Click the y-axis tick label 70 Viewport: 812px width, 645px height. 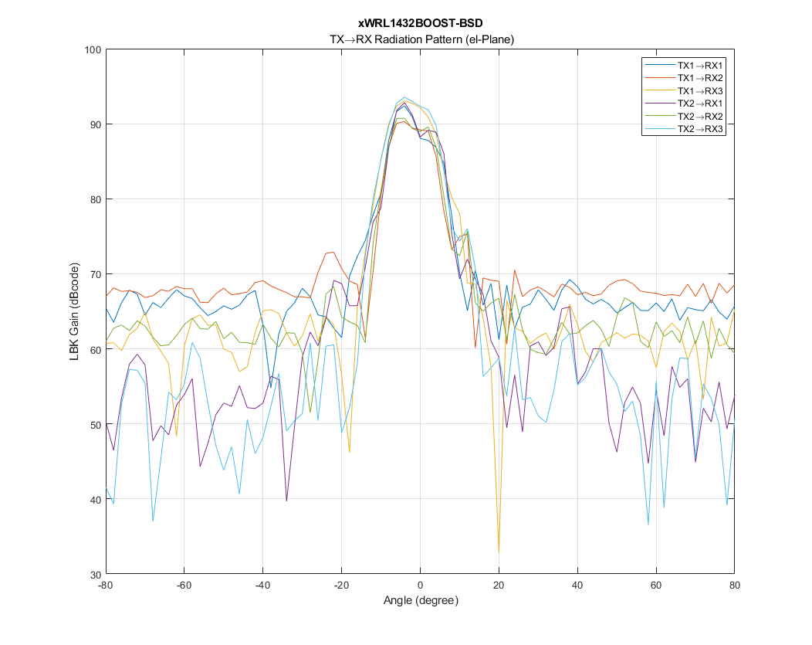tap(94, 274)
